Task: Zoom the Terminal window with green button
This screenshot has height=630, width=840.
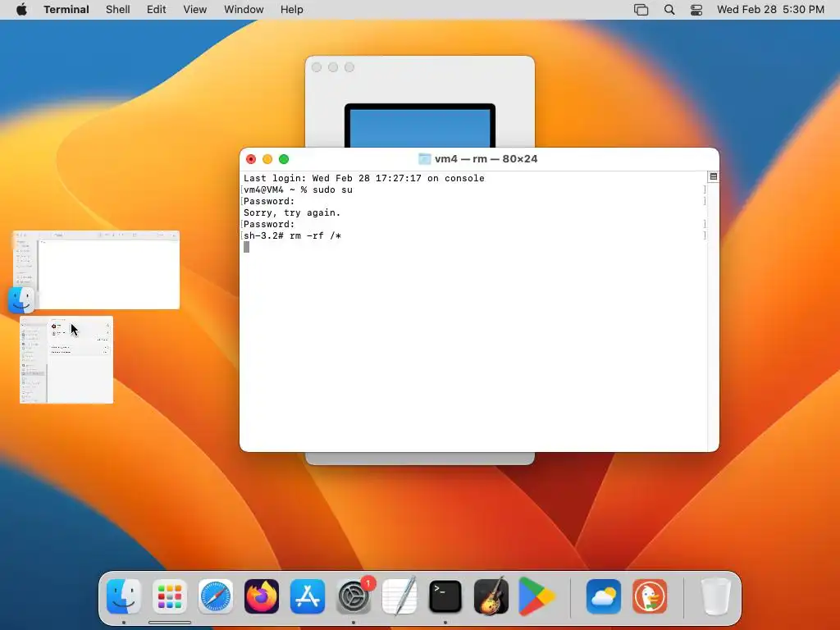Action: (284, 159)
